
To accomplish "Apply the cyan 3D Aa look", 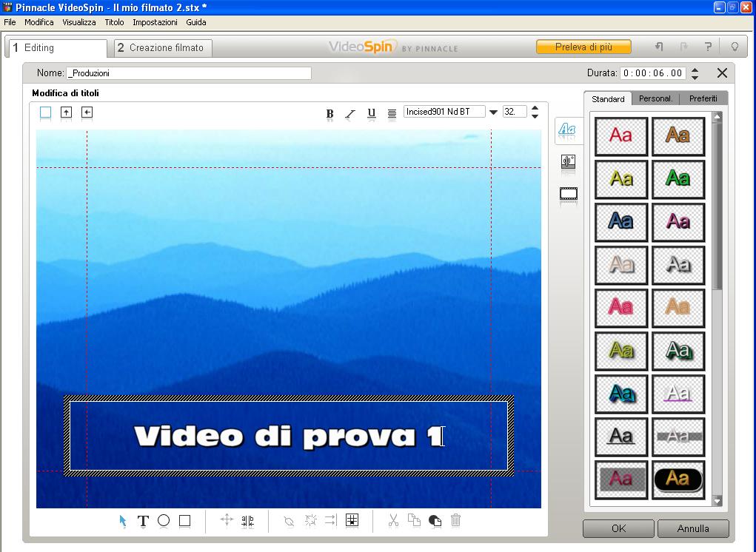I will point(621,394).
